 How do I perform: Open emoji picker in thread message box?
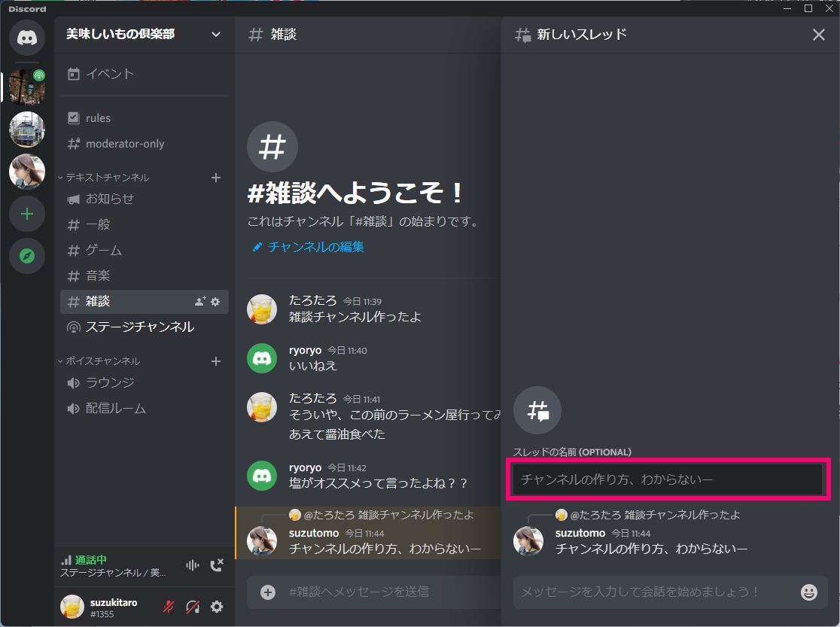click(x=809, y=592)
